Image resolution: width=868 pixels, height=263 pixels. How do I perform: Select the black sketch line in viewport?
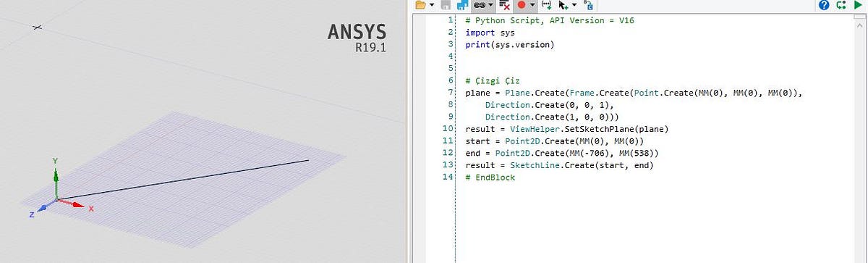click(182, 180)
